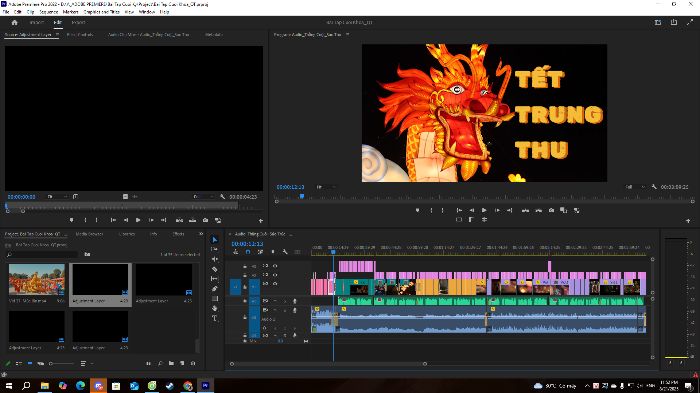Switch to Effect Controls panel tab
This screenshot has height=393, width=700.
pos(80,34)
